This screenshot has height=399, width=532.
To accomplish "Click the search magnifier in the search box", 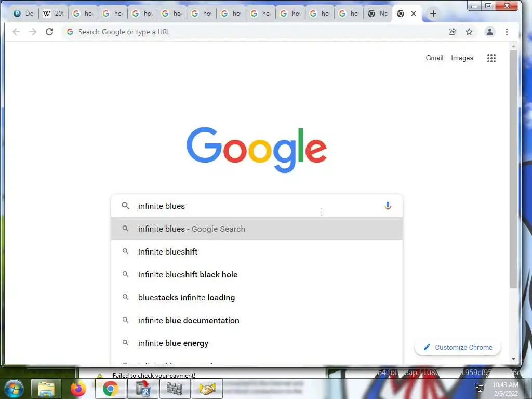I will click(x=126, y=206).
